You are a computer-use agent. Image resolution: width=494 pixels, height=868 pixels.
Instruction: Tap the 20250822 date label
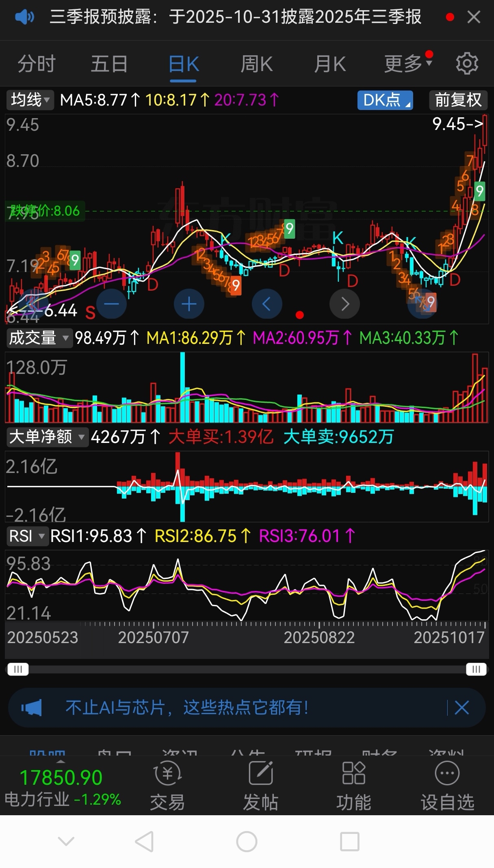click(319, 637)
